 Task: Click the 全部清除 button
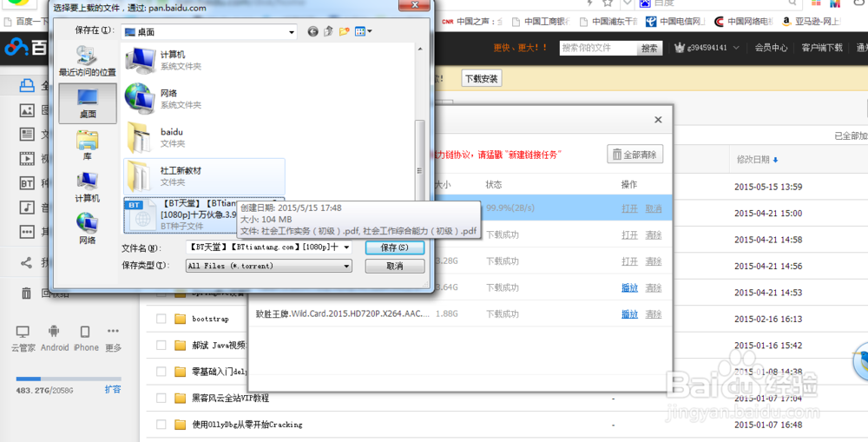635,155
